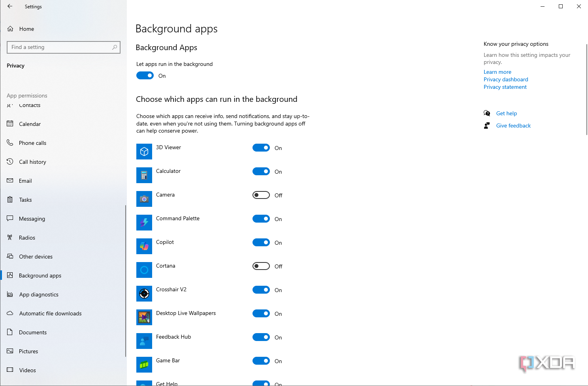Click the Copilot app icon
Viewport: 588px width, 386px height.
coord(144,246)
